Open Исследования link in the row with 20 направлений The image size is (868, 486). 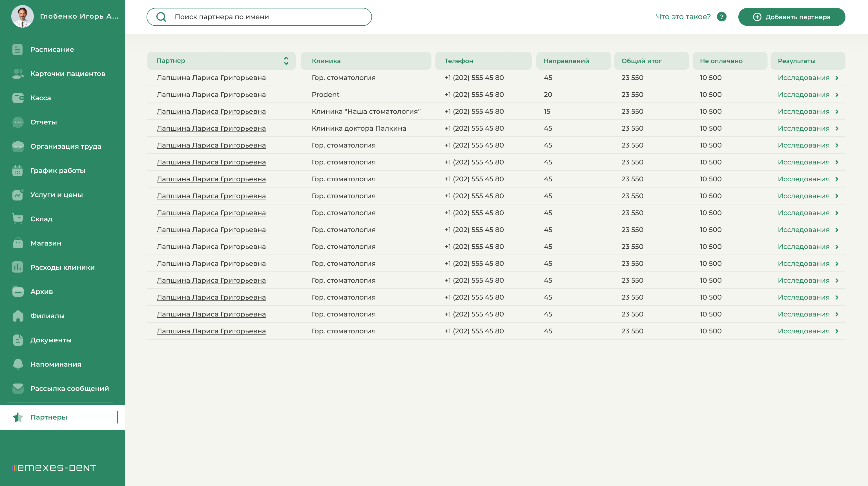803,95
